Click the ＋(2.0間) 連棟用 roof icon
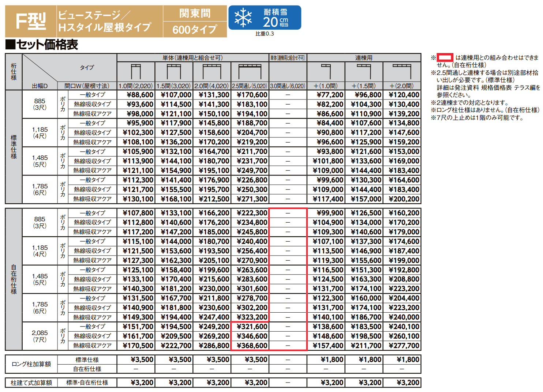Viewport: 543px width, 392px height. point(401,71)
